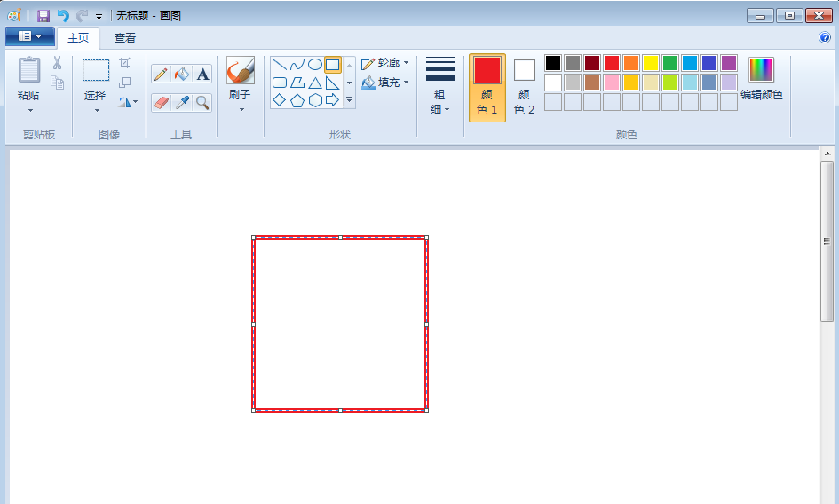Click the Paste clipboard icon
Screen dimensions: 839x504
(x=29, y=70)
